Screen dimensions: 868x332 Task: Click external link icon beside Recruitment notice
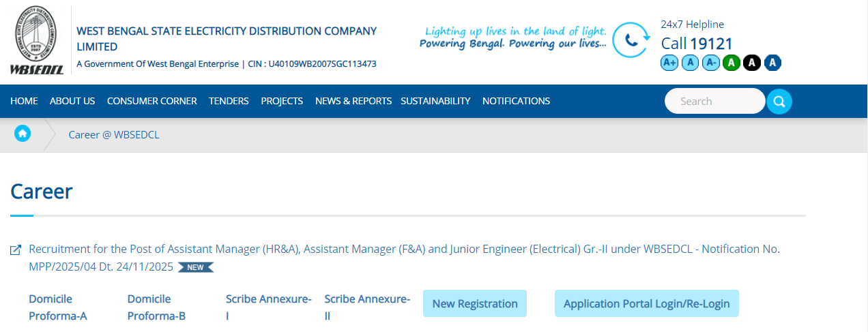tap(16, 250)
